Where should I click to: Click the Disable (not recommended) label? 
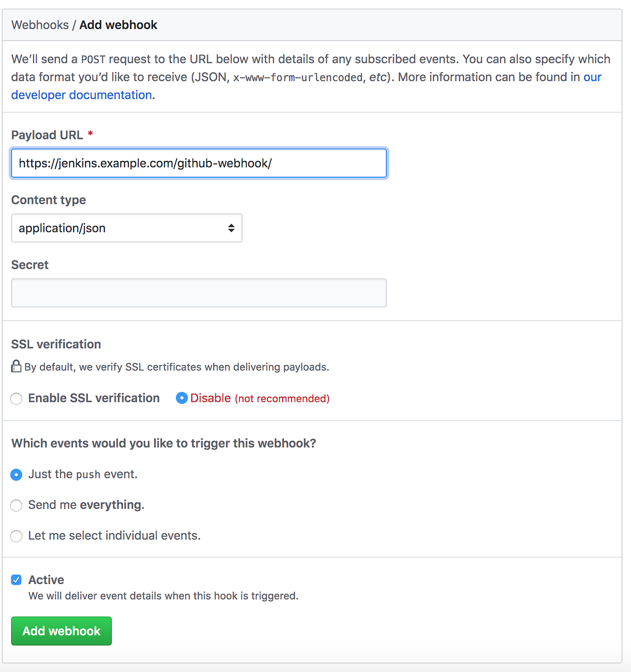pos(260,398)
